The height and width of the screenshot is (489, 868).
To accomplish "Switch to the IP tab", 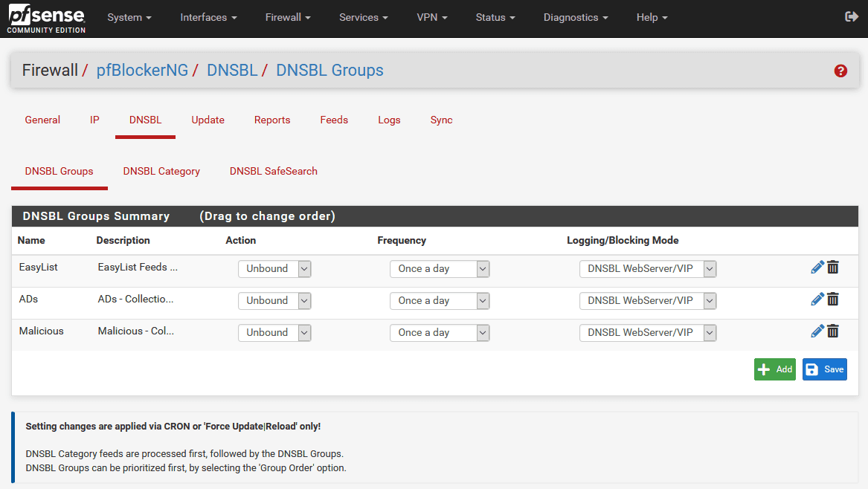I will 94,120.
